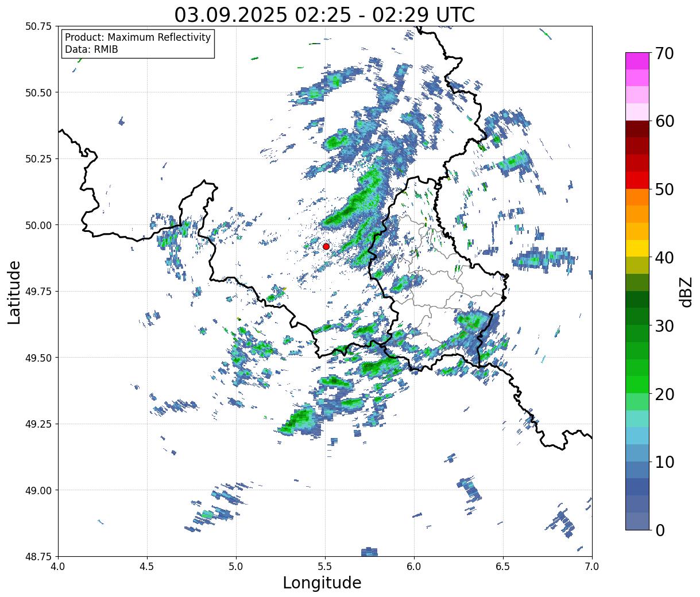Click the colorbar tick label 20
The image size is (700, 597).
point(664,394)
